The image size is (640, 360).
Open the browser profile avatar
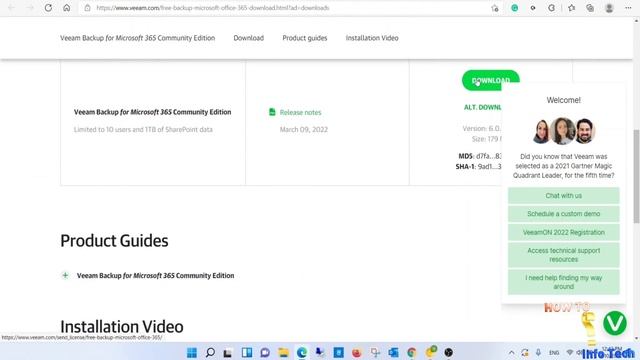pos(609,8)
